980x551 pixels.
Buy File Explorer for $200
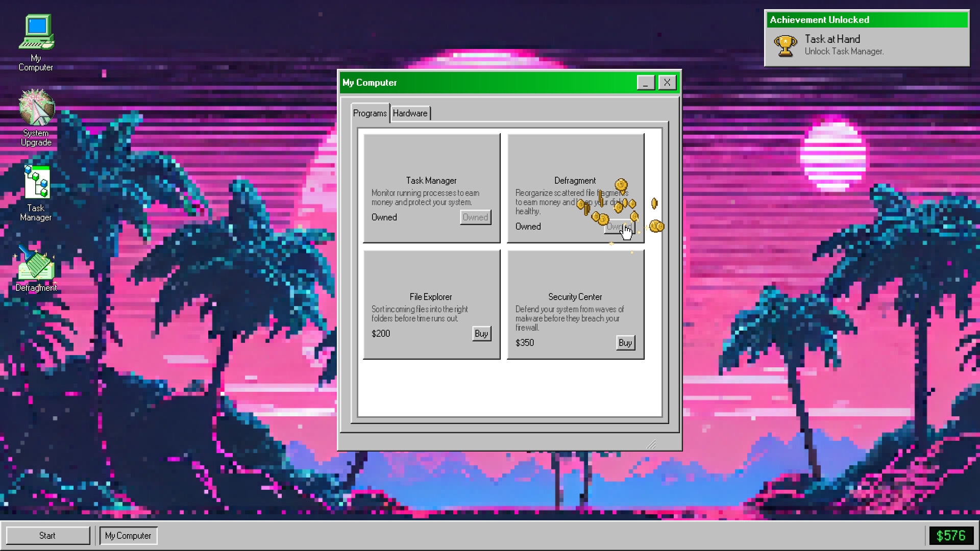coord(481,334)
